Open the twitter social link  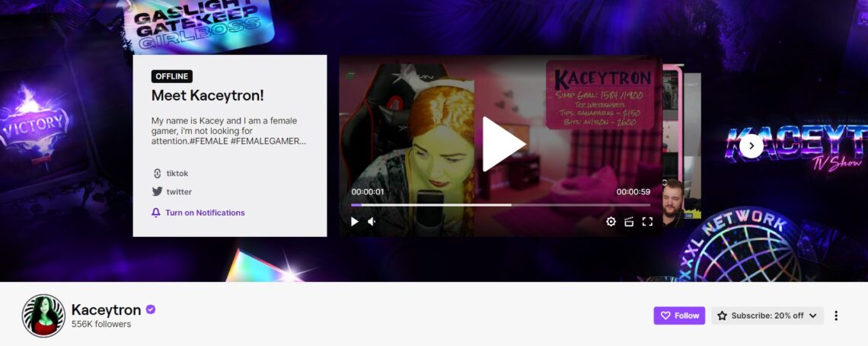coord(178,192)
